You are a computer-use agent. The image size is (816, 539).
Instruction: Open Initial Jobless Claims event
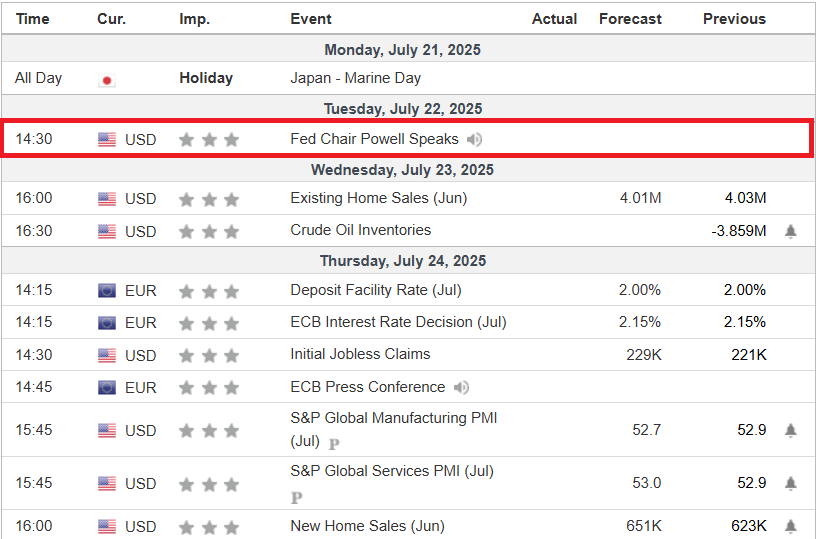tap(360, 354)
